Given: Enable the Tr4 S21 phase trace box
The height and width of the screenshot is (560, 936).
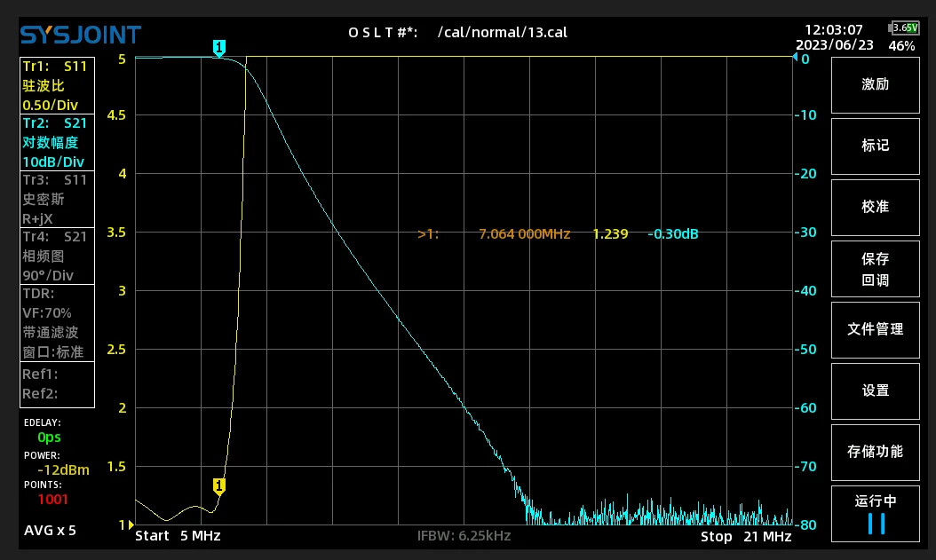Looking at the screenshot, I should (58, 256).
